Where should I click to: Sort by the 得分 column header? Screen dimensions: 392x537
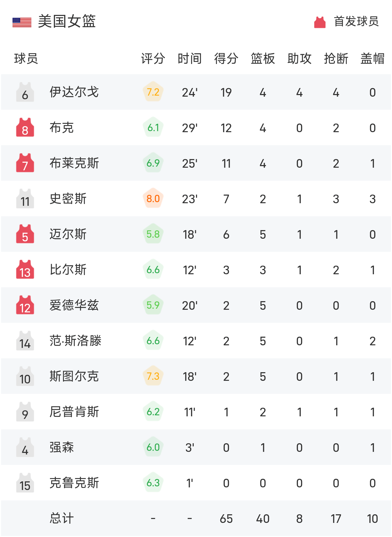click(226, 59)
